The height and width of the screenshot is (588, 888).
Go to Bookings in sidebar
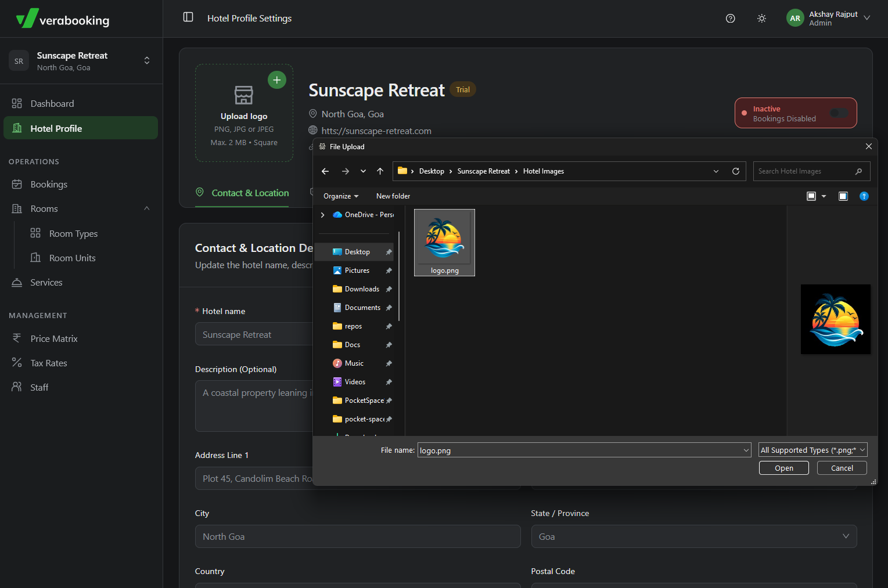pos(81,185)
